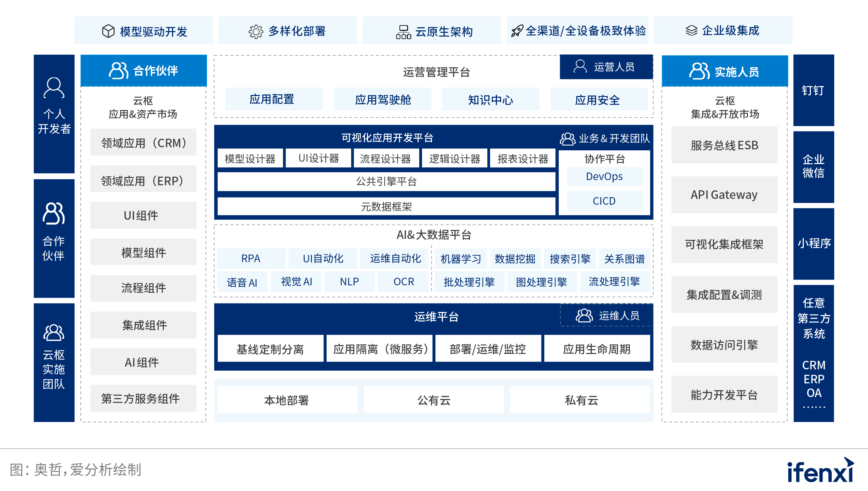
Task: Click the DevOps button
Action: (x=604, y=176)
